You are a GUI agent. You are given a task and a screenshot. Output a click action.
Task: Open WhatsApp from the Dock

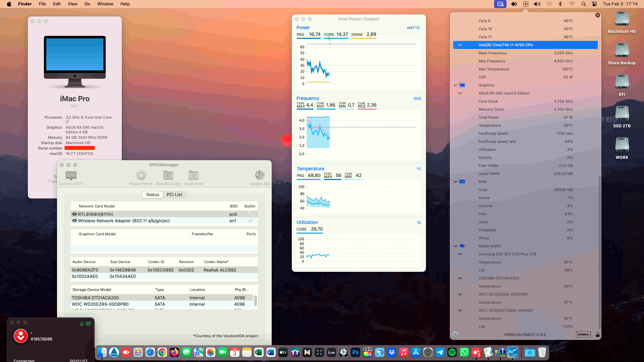[464, 352]
